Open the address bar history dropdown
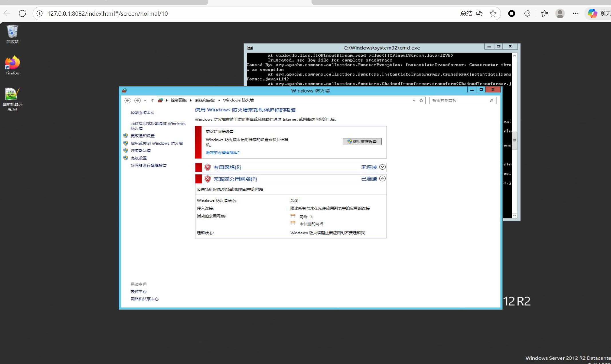 414,100
